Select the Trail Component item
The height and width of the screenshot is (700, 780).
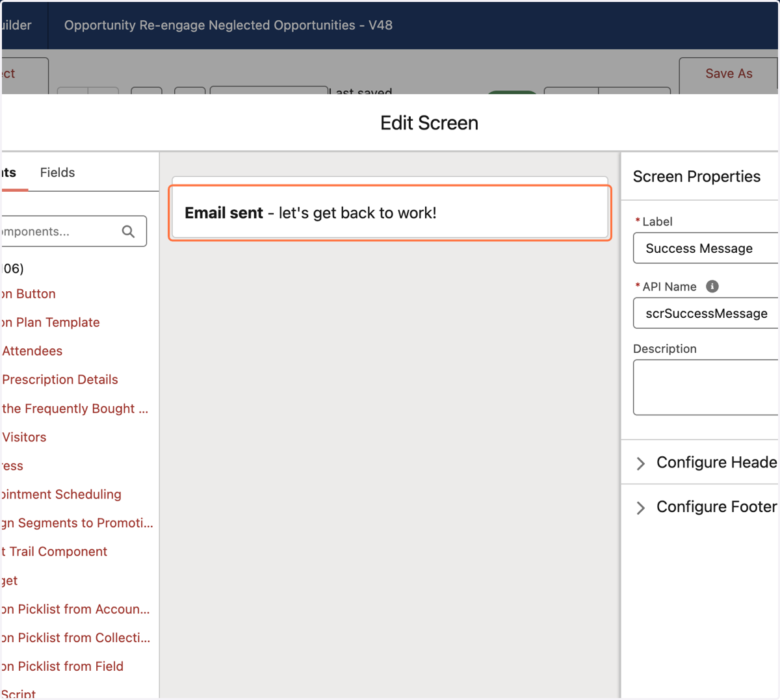55,551
